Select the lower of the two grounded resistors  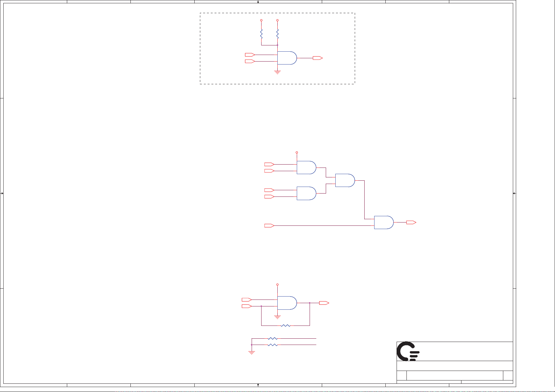(273, 345)
